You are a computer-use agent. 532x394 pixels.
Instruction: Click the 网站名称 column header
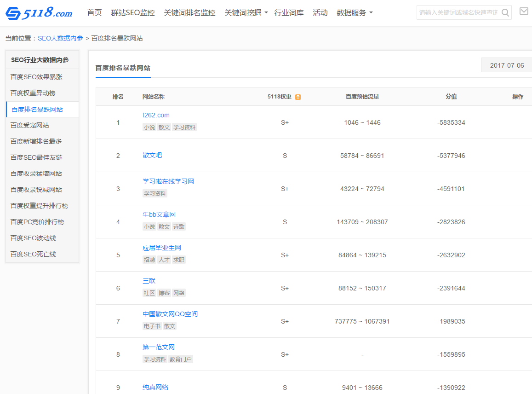(x=154, y=97)
